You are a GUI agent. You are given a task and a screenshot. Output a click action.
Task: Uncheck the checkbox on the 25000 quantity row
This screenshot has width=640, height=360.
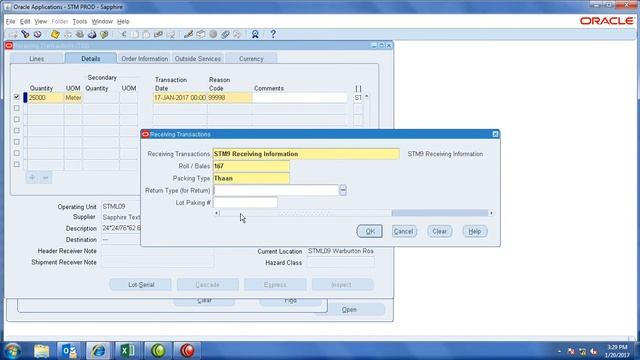tap(16, 97)
